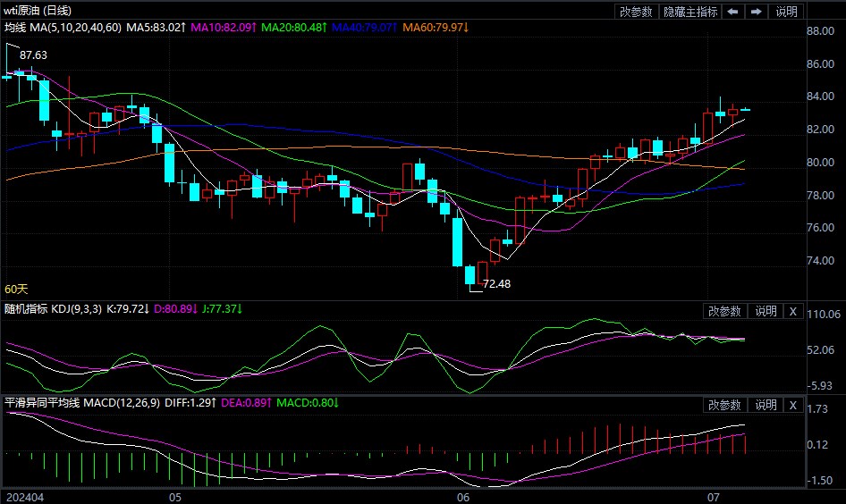The height and width of the screenshot is (504, 846).
Task: Close the MACD indicator panel
Action: click(x=792, y=405)
